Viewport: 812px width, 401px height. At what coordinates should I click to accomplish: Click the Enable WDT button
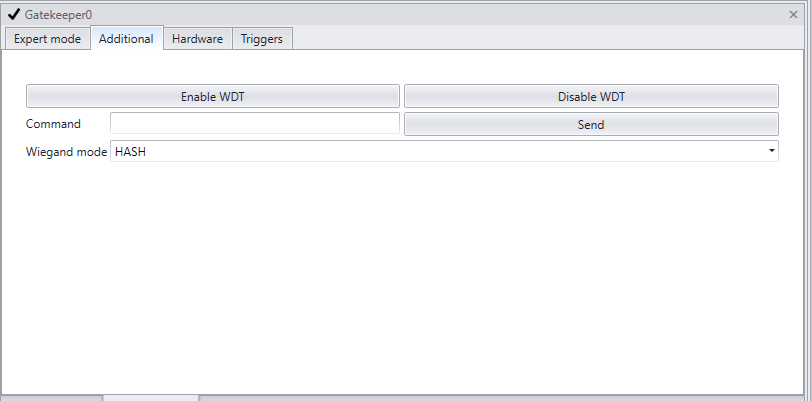pos(213,96)
